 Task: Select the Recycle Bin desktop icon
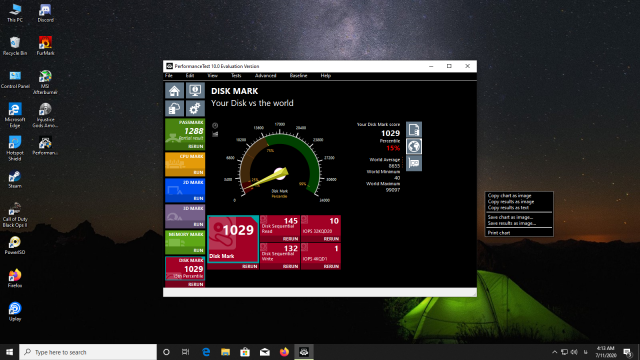(x=15, y=46)
